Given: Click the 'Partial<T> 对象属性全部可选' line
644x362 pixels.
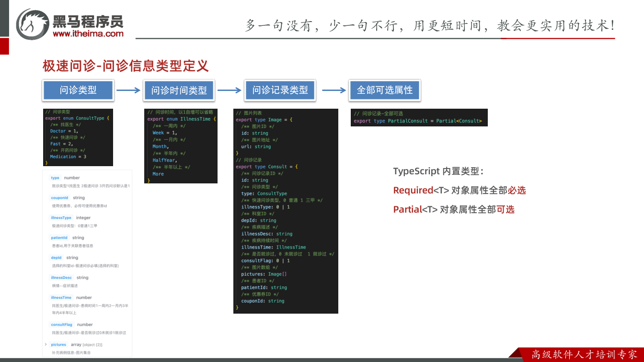Looking at the screenshot, I should point(454,209).
